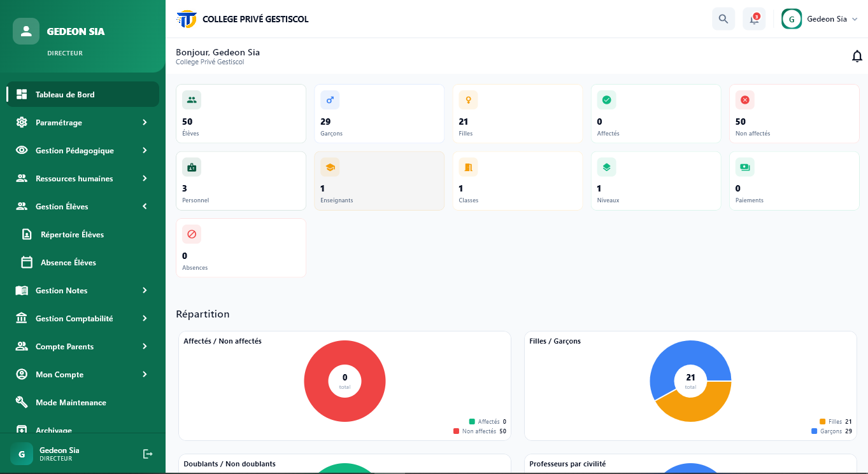868x474 pixels.
Task: Open the 50 Élèves statistic card
Action: point(241,114)
